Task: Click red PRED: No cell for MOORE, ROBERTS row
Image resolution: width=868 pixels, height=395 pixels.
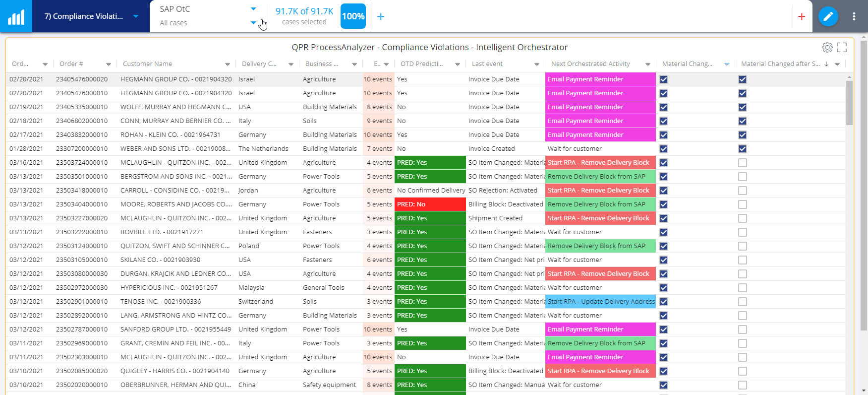Action: pyautogui.click(x=430, y=204)
